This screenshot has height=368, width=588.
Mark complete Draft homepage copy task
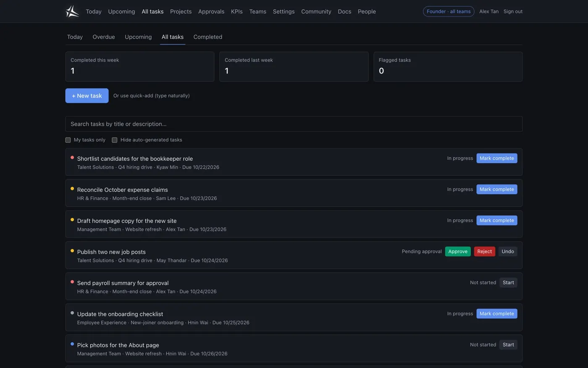point(497,220)
